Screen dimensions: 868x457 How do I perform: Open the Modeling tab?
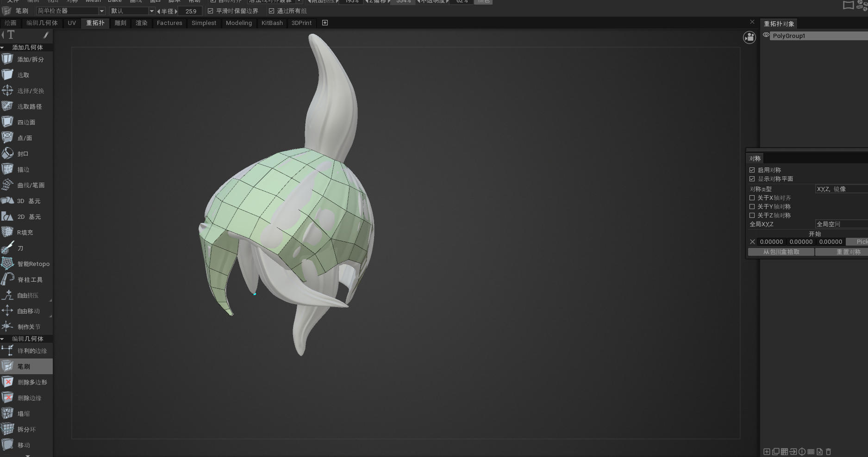238,23
